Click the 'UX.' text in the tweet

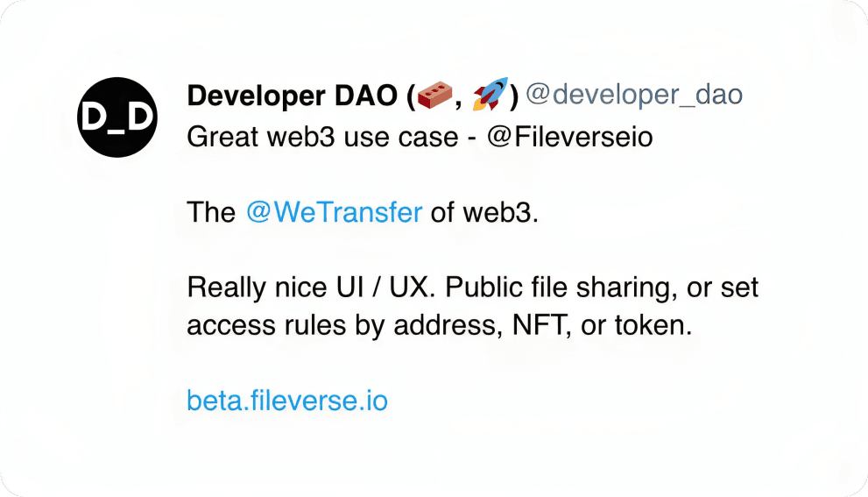[x=410, y=288]
